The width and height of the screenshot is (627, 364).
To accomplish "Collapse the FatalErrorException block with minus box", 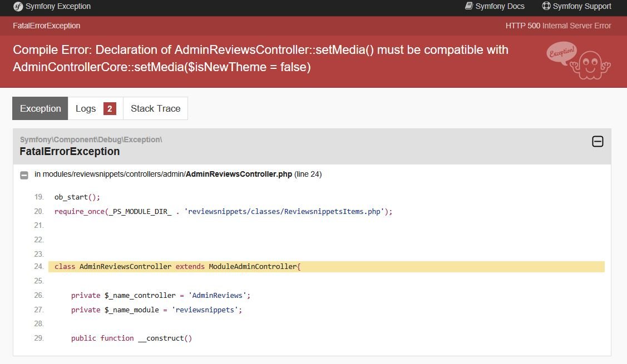I will pos(598,142).
